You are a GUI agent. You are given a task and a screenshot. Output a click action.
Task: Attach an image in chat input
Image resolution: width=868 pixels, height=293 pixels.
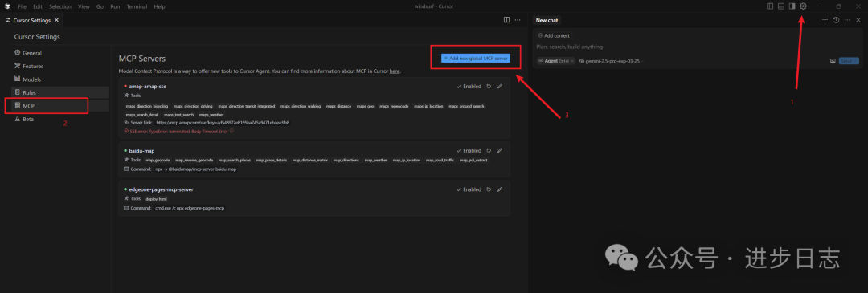coord(832,61)
